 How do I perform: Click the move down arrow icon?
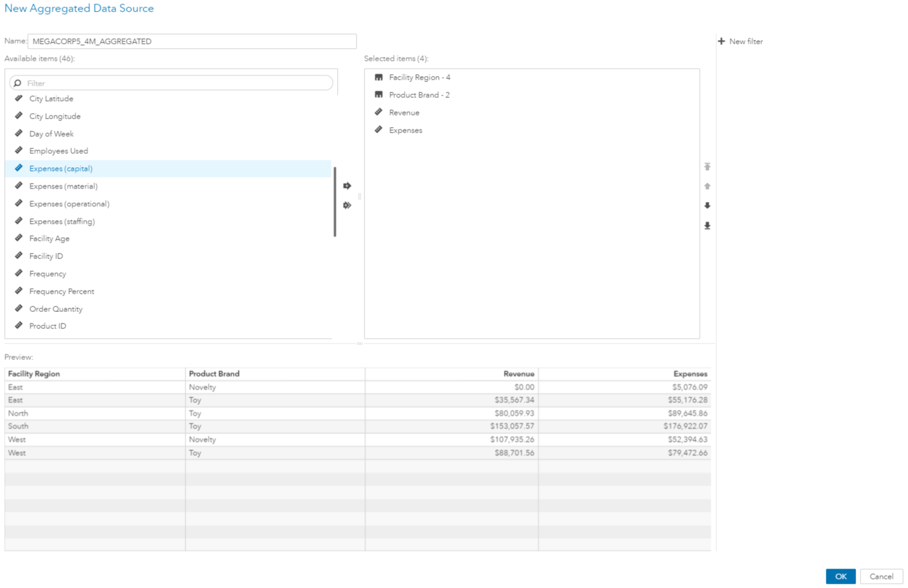tap(707, 206)
